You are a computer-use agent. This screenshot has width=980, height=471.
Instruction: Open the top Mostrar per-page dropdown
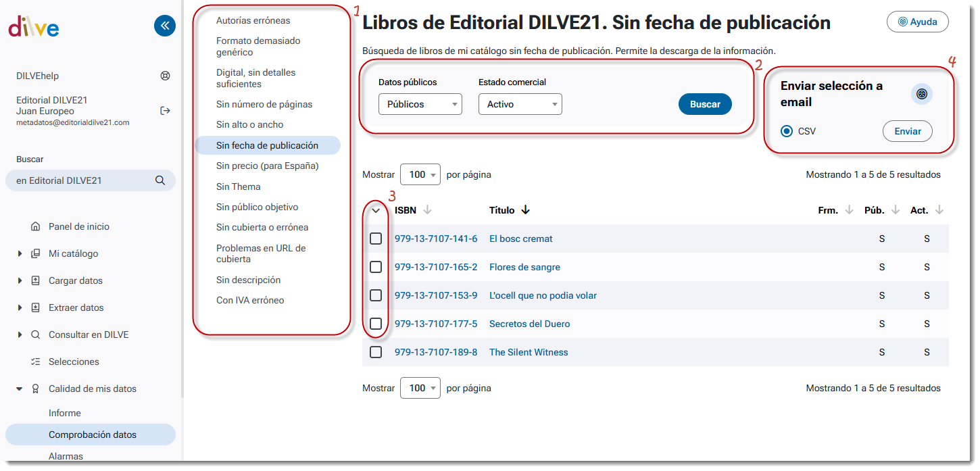coord(420,174)
